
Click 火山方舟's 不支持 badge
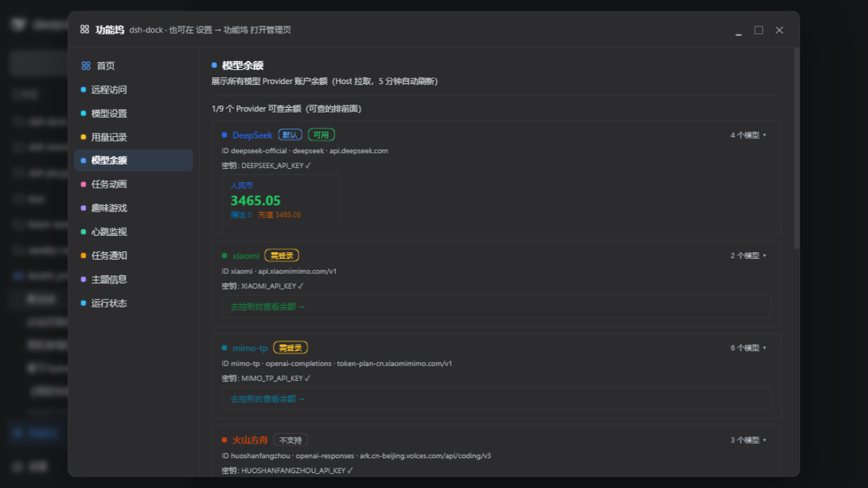[291, 440]
